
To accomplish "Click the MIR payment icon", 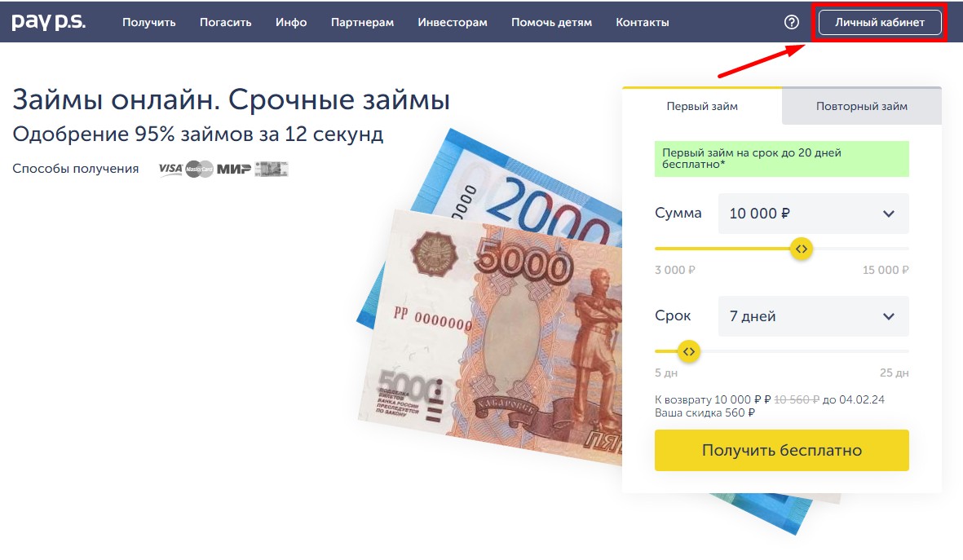I will [234, 169].
